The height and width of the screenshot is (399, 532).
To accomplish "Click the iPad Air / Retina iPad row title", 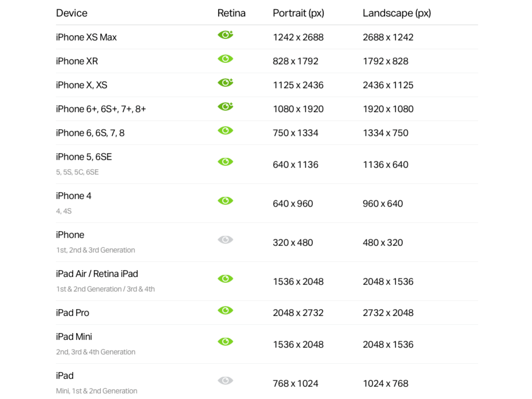I will point(97,274).
